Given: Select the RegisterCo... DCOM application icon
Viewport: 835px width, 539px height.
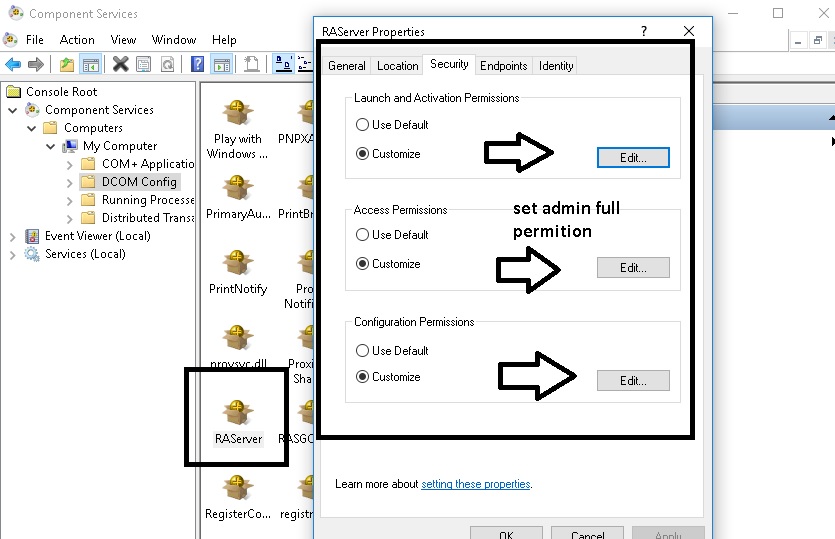Looking at the screenshot, I should (x=238, y=497).
